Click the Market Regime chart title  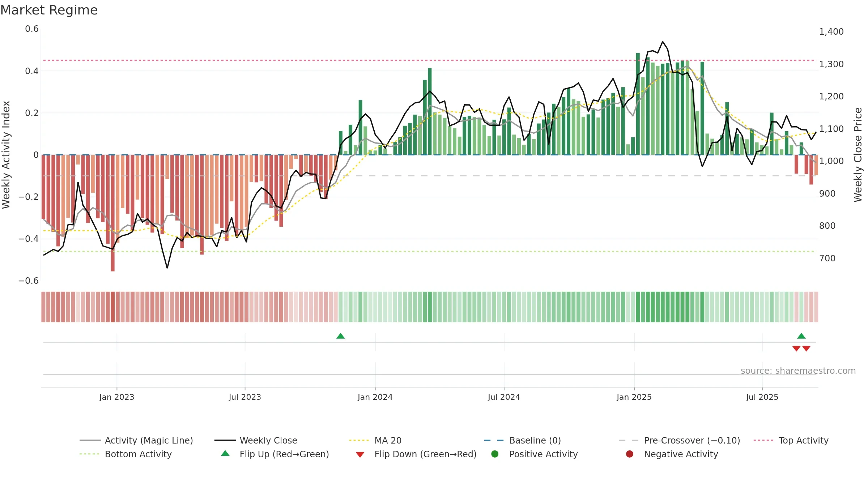[49, 10]
